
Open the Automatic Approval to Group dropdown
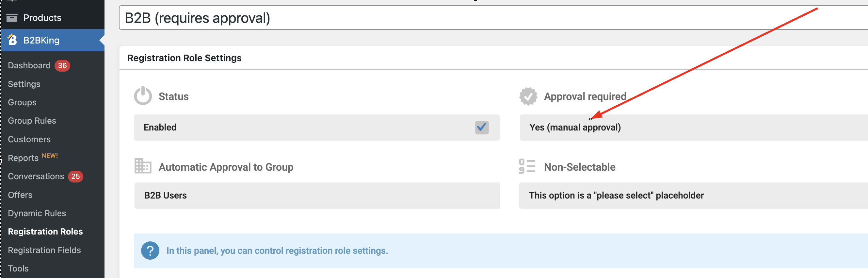(x=317, y=195)
